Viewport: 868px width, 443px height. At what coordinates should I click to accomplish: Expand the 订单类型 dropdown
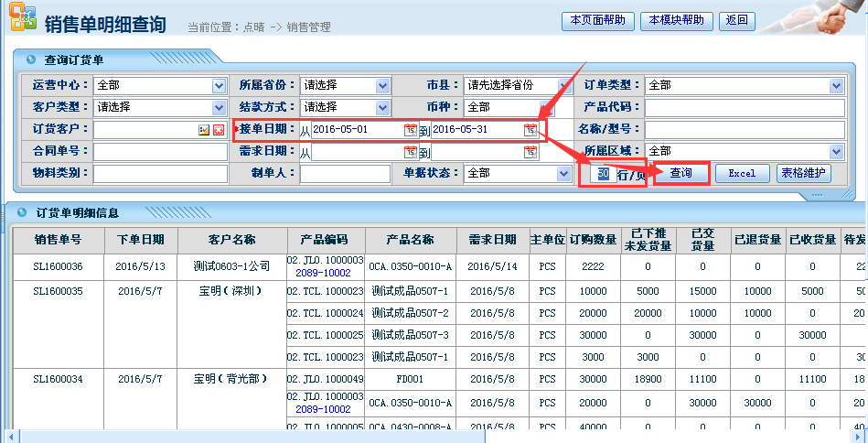pos(836,85)
